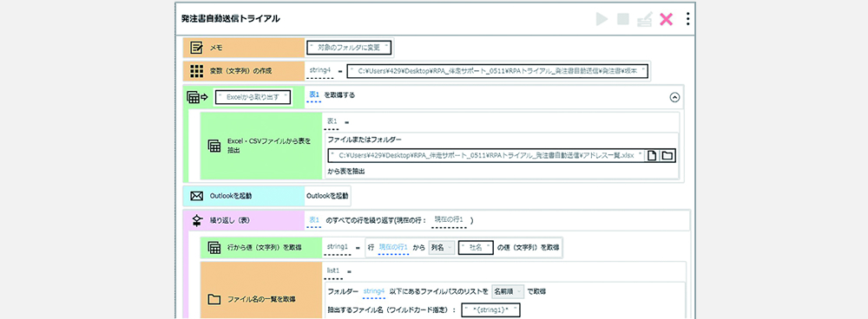Viewport: 868px width, 319px height.
Task: Select the Outlookを起動 step label
Action: pos(231,196)
